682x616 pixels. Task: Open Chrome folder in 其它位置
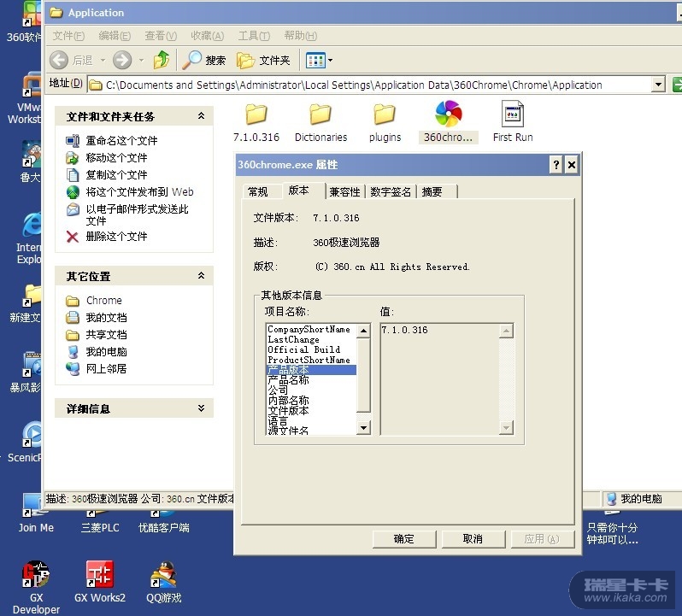104,301
